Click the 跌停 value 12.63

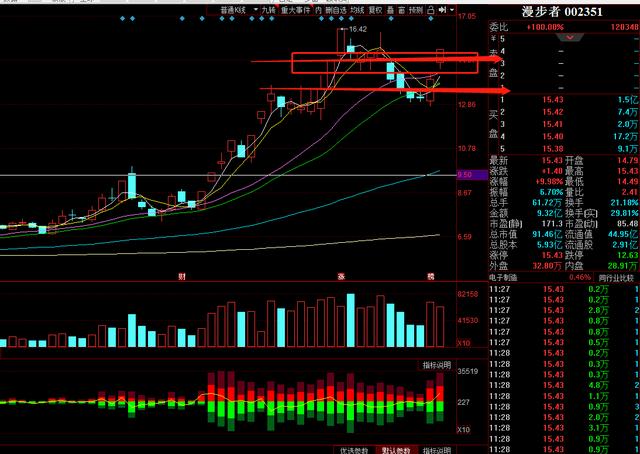[x=628, y=256]
